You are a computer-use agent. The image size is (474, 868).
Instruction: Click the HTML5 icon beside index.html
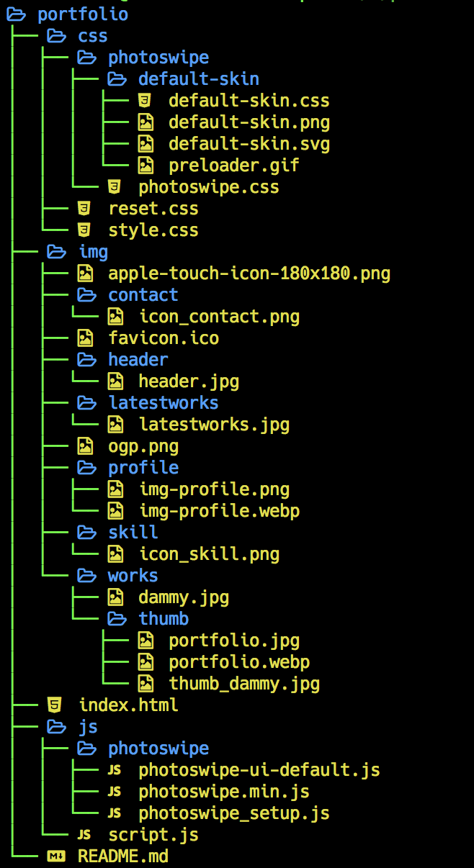point(54,705)
